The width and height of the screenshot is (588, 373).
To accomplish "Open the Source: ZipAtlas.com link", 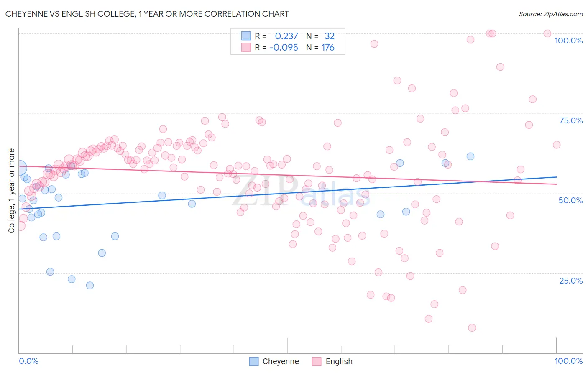I will coord(551,14).
